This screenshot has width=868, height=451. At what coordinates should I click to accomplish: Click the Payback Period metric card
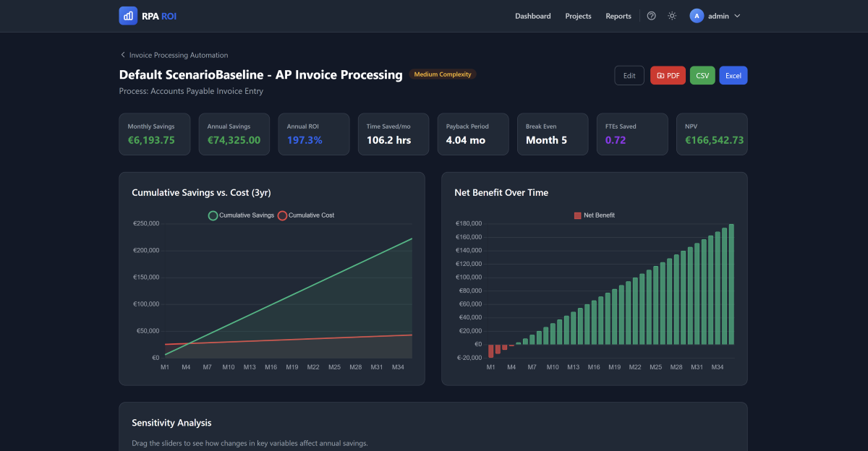tap(473, 134)
